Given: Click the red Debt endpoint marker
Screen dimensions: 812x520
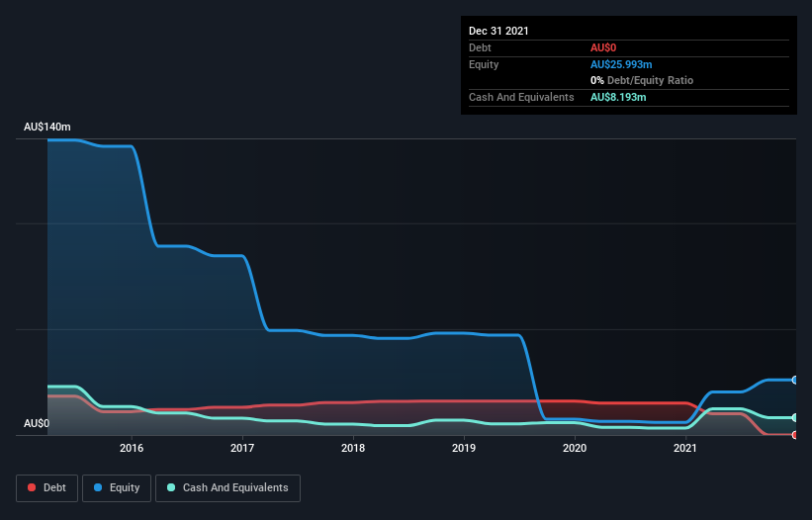Looking at the screenshot, I should [795, 435].
